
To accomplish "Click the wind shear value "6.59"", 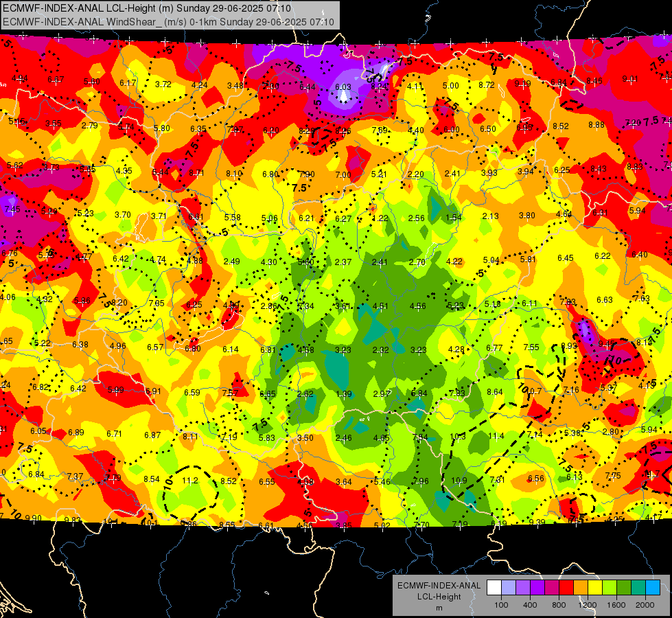I will [192, 392].
